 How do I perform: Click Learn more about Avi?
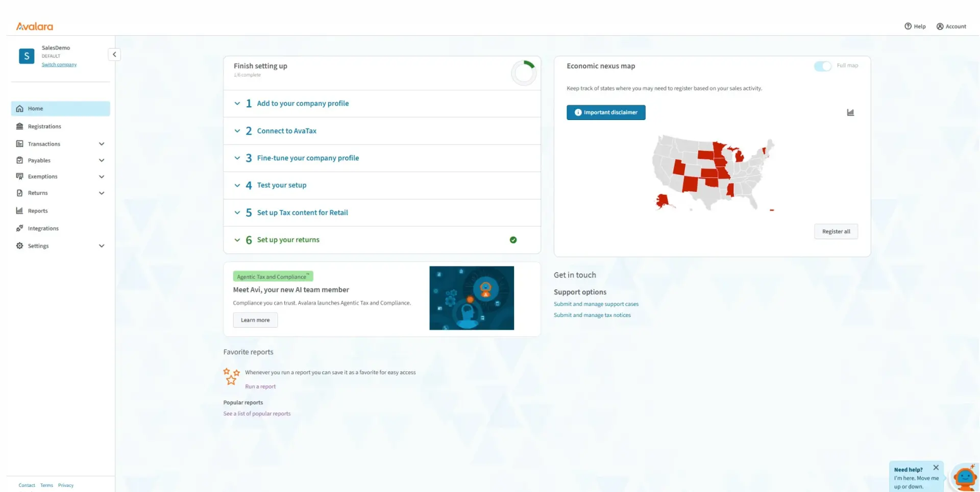[255, 320]
